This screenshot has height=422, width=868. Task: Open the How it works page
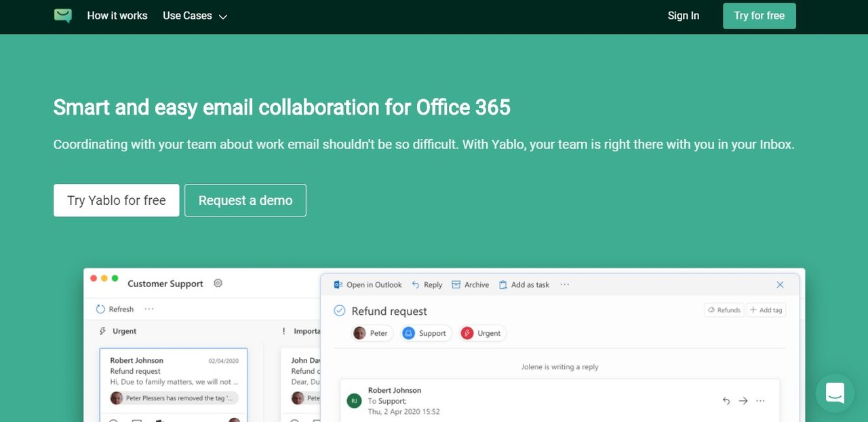(x=117, y=16)
